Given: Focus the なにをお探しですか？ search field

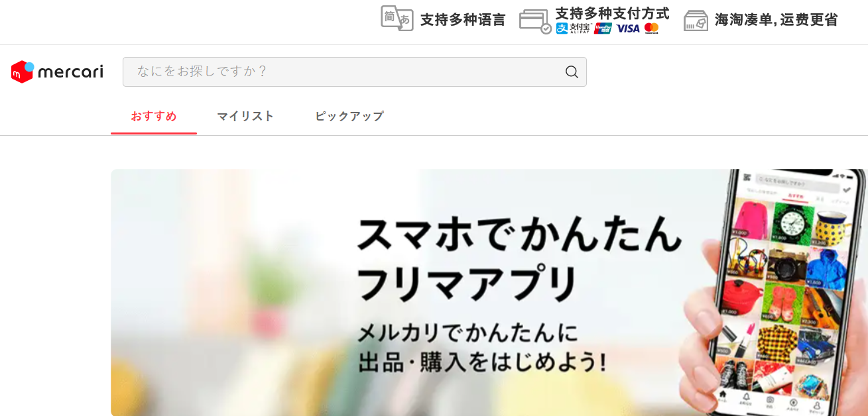Looking at the screenshot, I should click(355, 72).
